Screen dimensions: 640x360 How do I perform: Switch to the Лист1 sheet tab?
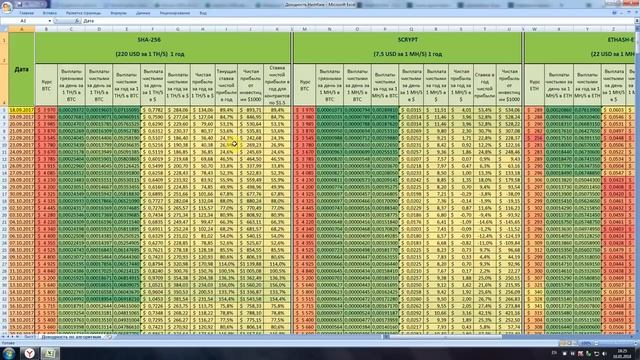coord(29,337)
